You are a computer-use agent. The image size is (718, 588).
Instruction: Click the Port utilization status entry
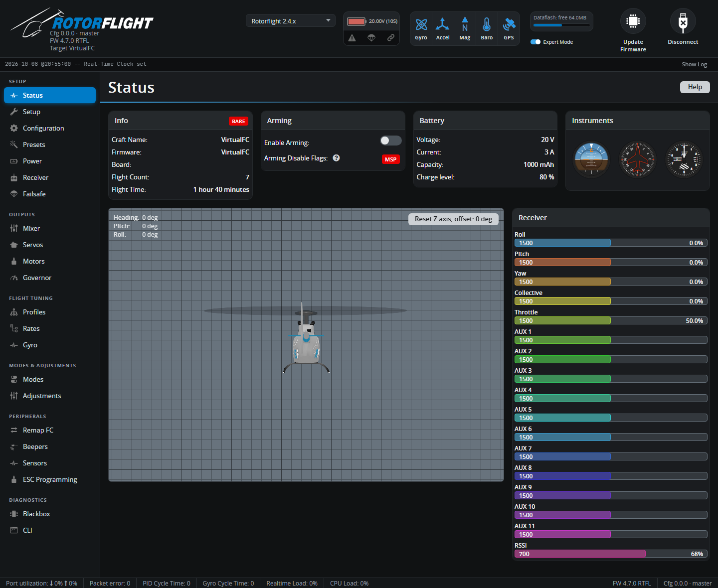coord(41,583)
